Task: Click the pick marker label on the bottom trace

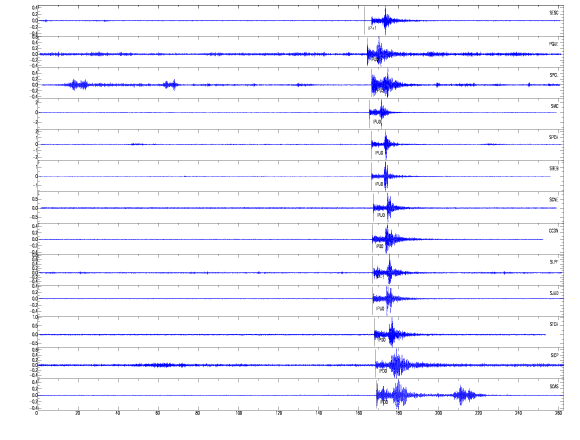Action: click(x=384, y=402)
